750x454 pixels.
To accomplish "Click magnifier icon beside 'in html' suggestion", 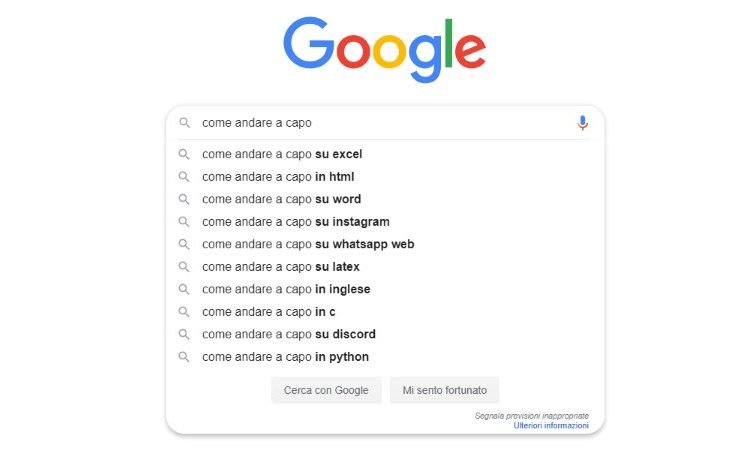I will tap(184, 177).
